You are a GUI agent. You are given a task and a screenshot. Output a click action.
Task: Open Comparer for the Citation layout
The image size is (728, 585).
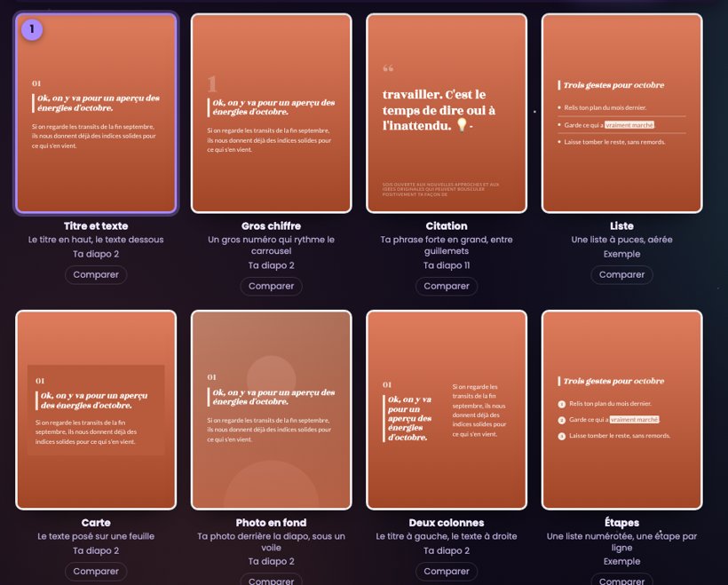coord(447,286)
